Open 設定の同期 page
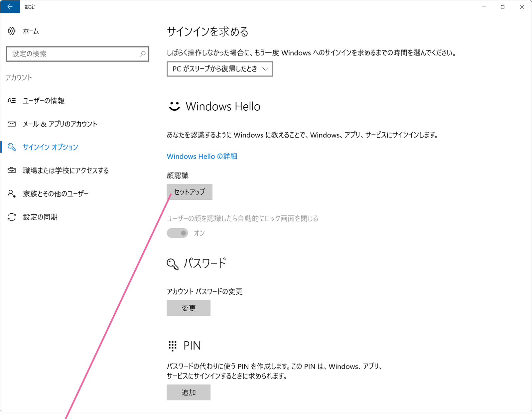The height and width of the screenshot is (419, 532). (40, 217)
